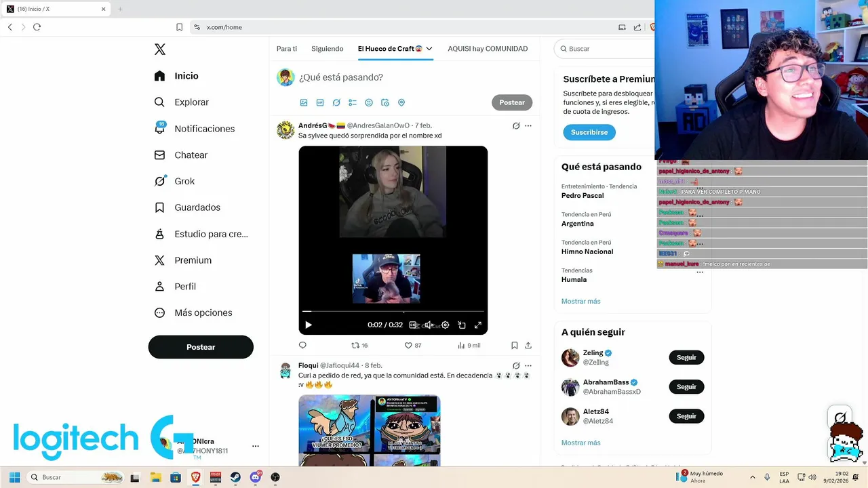Viewport: 868px width, 488px height.
Task: Reload the page in browser toolbar
Action: point(37,27)
